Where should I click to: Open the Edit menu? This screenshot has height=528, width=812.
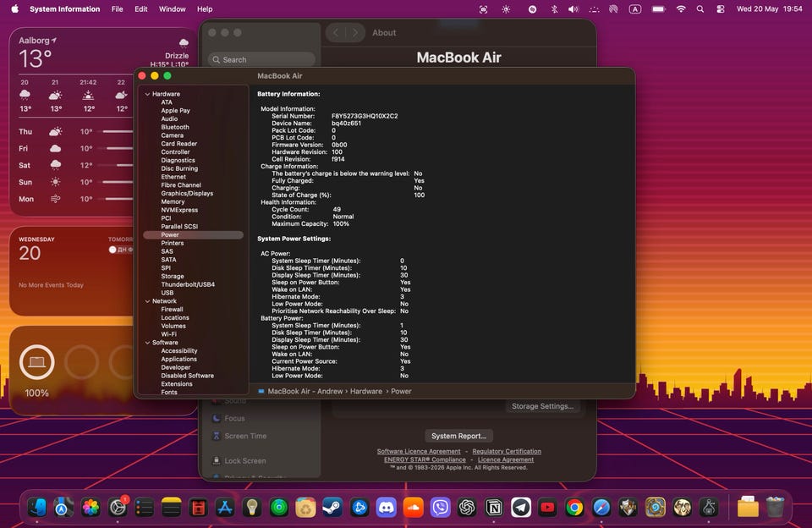[x=141, y=9]
